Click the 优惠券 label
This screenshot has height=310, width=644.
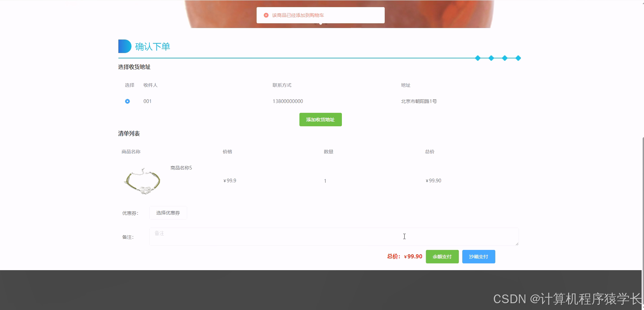coord(130,213)
